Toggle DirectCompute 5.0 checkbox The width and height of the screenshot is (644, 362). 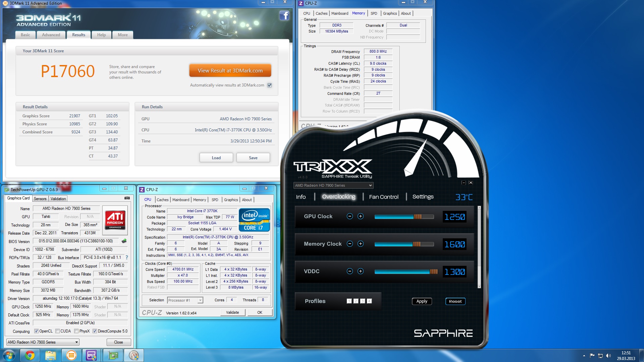95,331
